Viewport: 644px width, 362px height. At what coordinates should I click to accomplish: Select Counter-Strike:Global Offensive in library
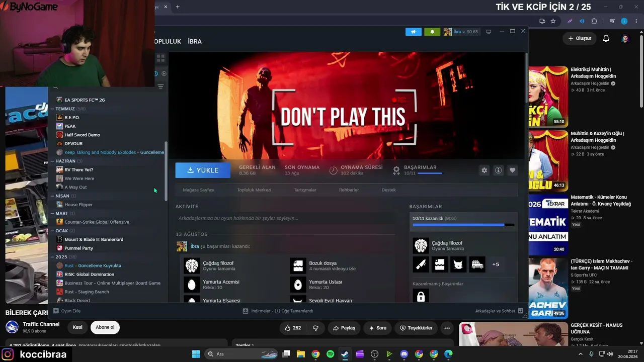click(x=97, y=222)
